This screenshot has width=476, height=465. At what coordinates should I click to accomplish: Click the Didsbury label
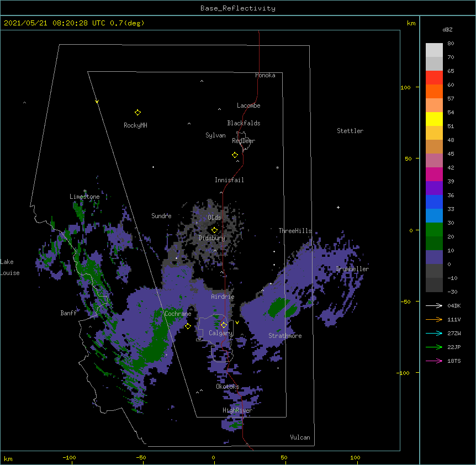[212, 238]
